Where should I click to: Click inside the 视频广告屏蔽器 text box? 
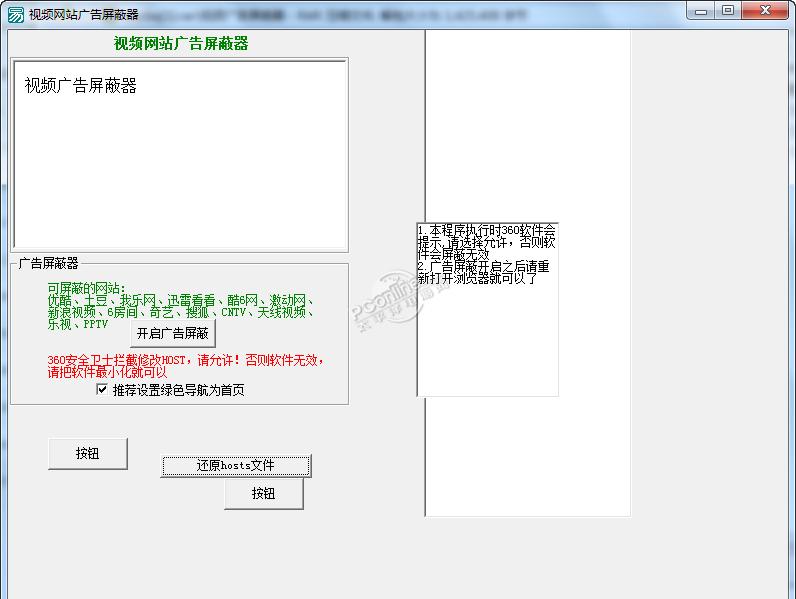(x=180, y=155)
